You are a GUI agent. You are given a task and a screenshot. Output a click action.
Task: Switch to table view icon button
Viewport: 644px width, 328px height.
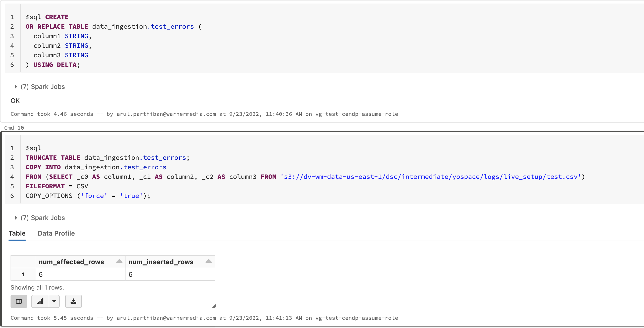(x=19, y=301)
